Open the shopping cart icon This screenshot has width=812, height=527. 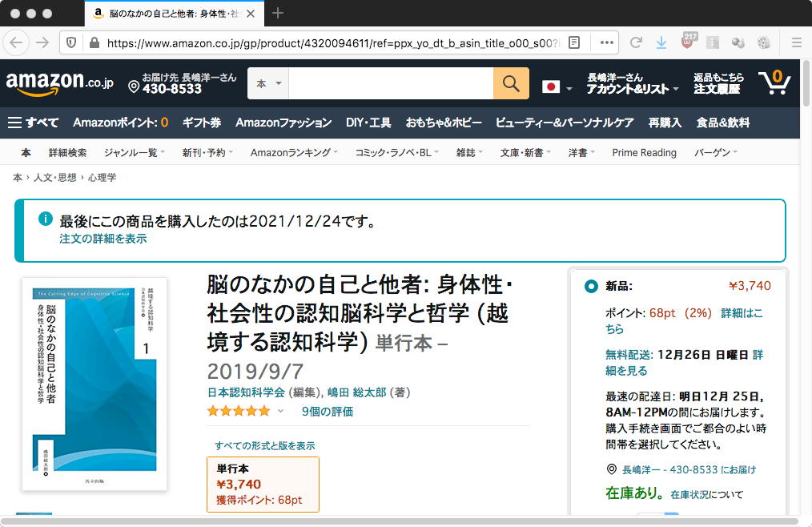coord(774,82)
